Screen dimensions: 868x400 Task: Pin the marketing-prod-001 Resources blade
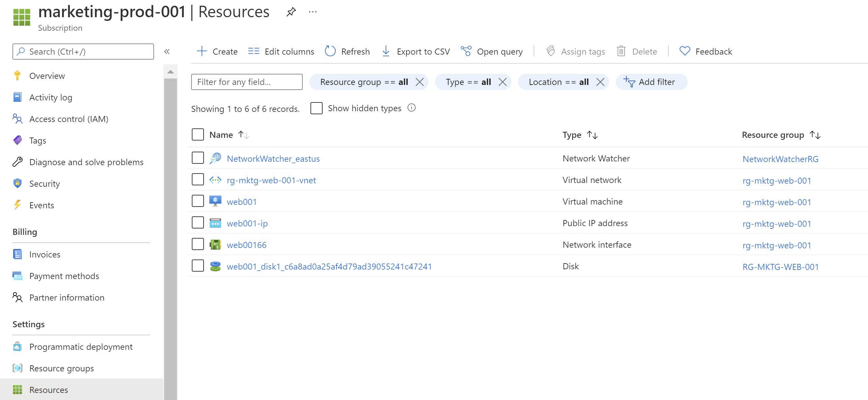(x=291, y=12)
